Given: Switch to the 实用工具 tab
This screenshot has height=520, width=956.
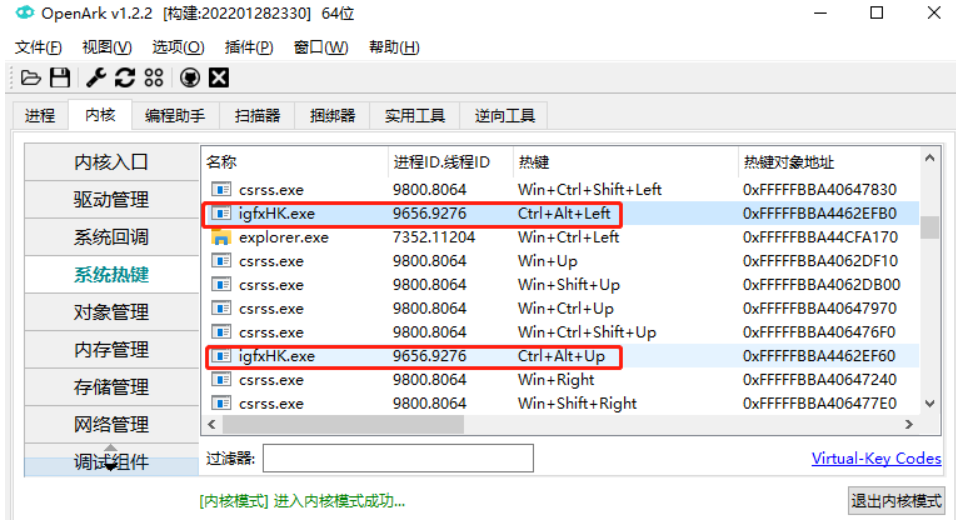Looking at the screenshot, I should coord(415,116).
